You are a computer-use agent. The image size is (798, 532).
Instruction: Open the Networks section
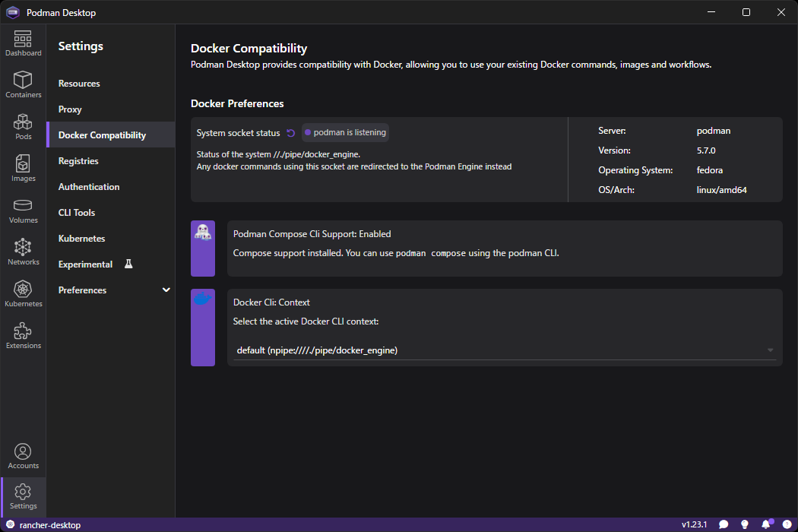click(23, 252)
